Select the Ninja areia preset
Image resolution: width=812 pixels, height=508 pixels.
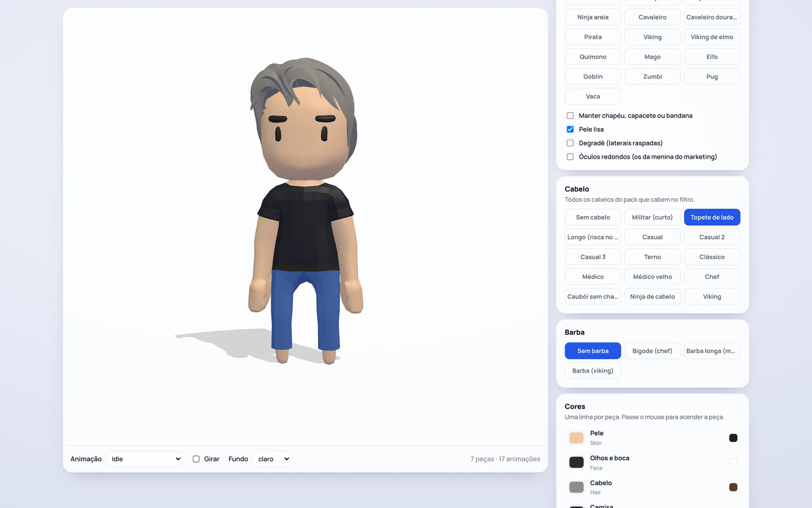[x=593, y=17]
